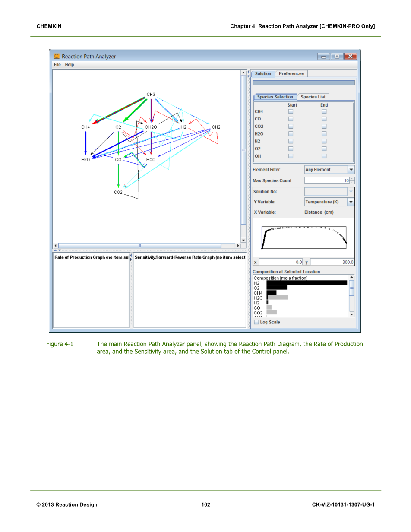Enable Start checkbox for CH4
This screenshot has width=411, height=532.
[x=291, y=111]
